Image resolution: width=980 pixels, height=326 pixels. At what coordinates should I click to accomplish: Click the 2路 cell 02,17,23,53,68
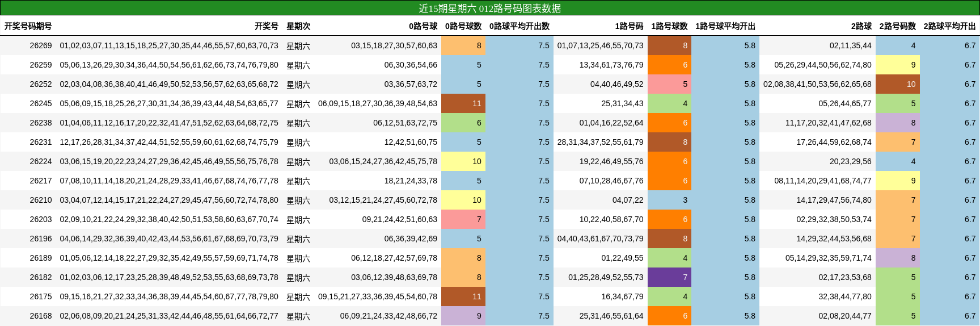(x=845, y=277)
